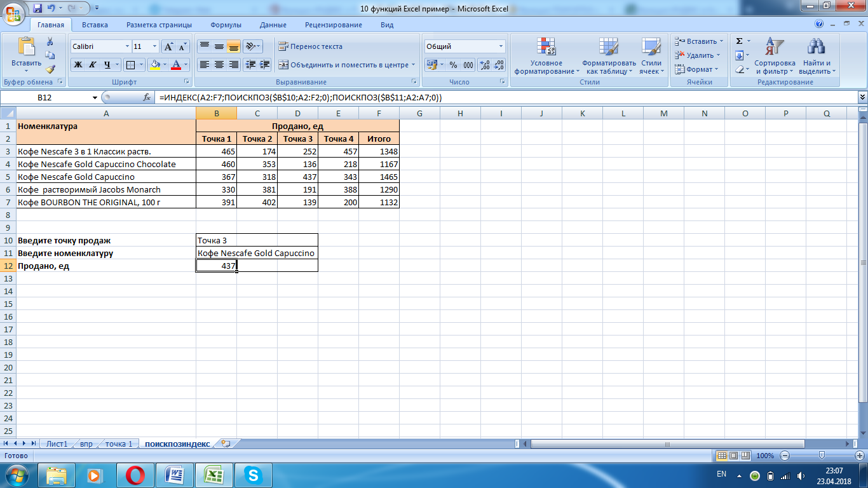Center cell text horizontally
Viewport: 868px width, 488px height.
click(219, 65)
